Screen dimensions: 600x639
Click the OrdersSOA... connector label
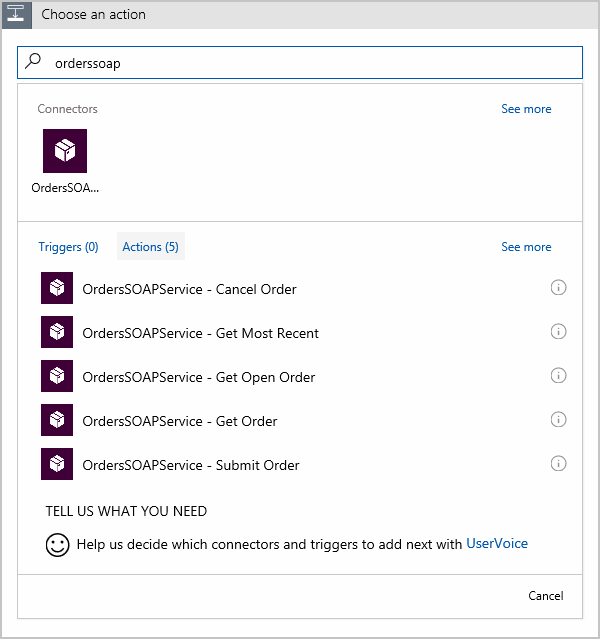pyautogui.click(x=65, y=187)
